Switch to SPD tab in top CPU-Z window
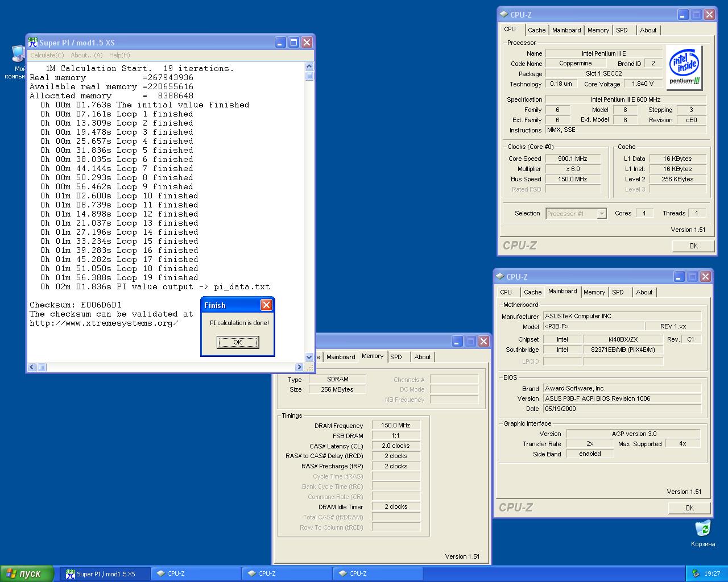 pos(622,30)
